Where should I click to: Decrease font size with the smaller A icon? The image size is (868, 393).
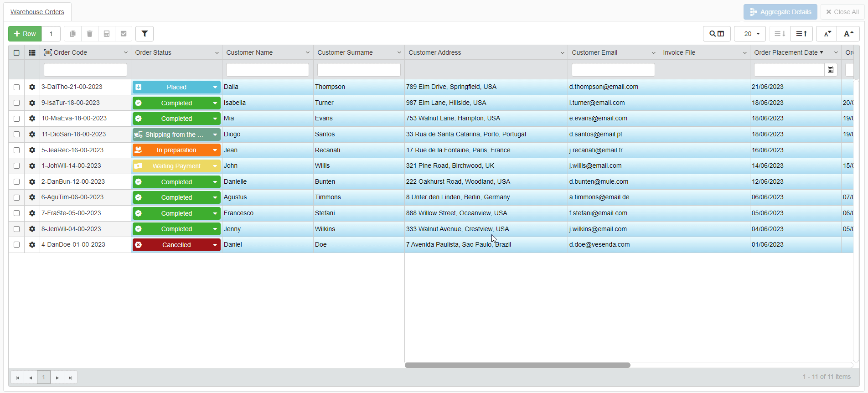827,34
